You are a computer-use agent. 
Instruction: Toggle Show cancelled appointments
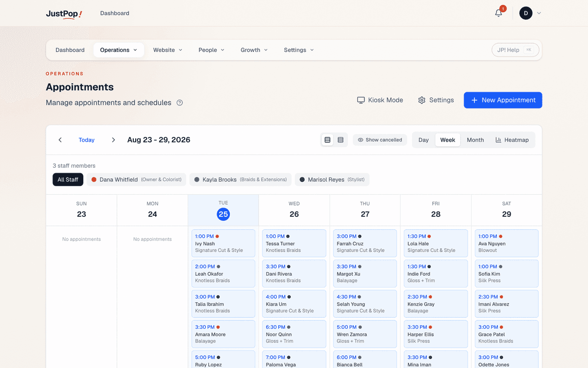tap(380, 140)
